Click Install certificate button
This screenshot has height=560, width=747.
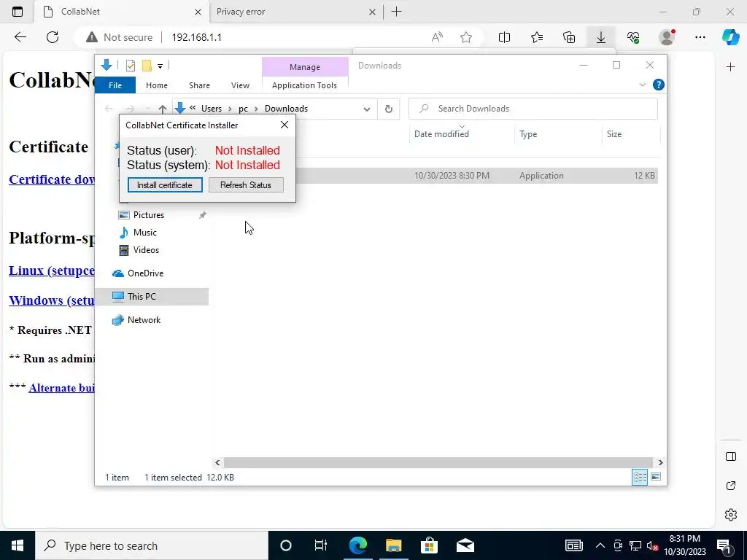(165, 184)
